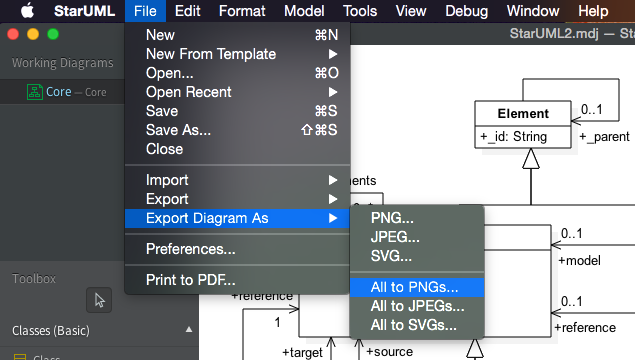The image size is (635, 360).
Task: Choose Save As... in the File menu
Action: [x=238, y=130]
